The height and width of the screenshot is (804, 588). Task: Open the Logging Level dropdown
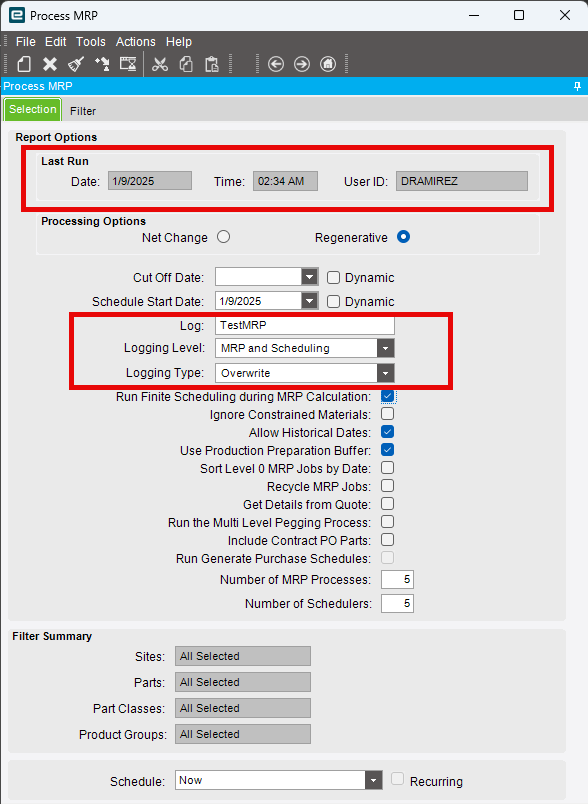coord(386,348)
